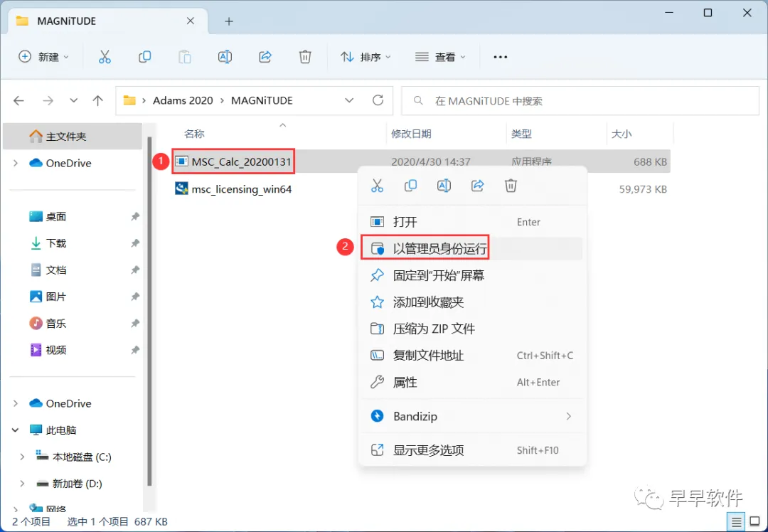Click the navigation pane scrollbar

[149, 311]
